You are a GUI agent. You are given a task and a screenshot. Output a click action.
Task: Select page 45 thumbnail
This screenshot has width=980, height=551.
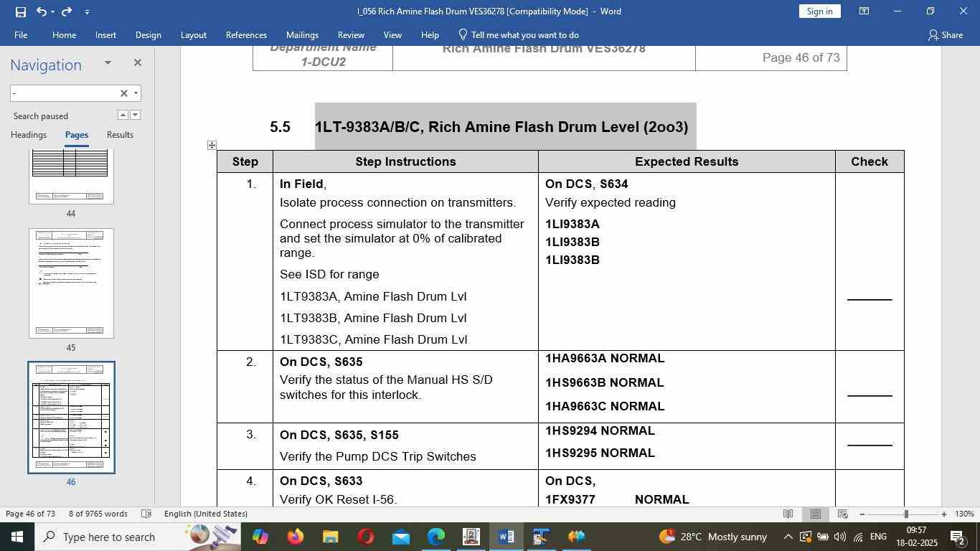(x=71, y=283)
